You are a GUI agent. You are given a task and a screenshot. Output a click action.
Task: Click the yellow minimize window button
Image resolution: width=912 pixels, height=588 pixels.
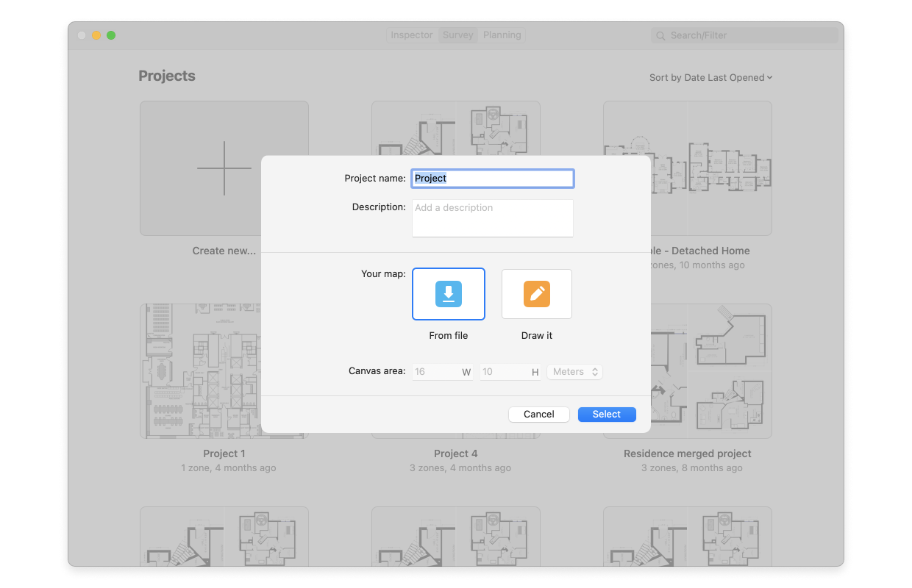coord(96,35)
